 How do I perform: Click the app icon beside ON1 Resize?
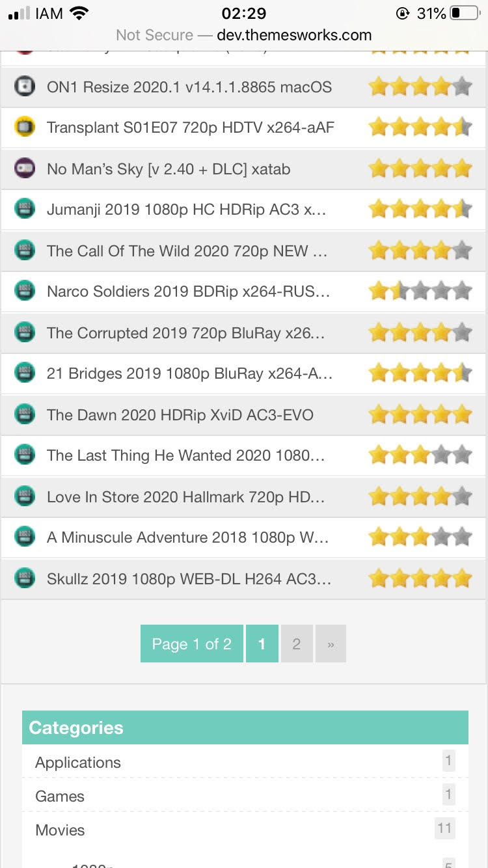(x=24, y=87)
